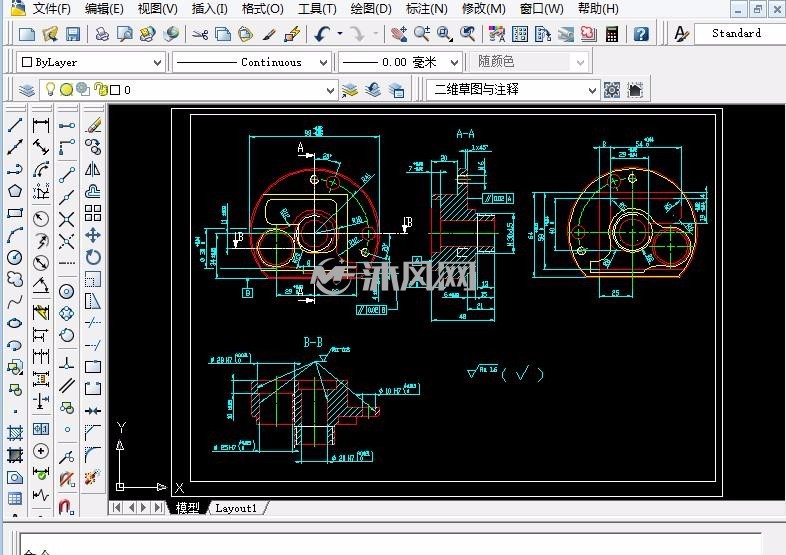The image size is (786, 555).
Task: Click the last-tab navigation arrow
Action: click(157, 508)
